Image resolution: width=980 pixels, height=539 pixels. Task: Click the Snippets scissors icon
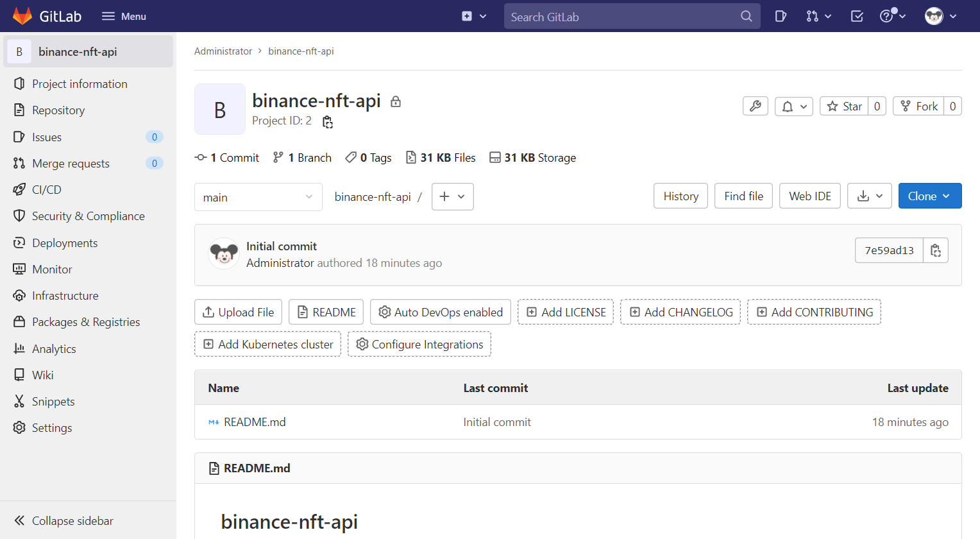[x=19, y=402]
